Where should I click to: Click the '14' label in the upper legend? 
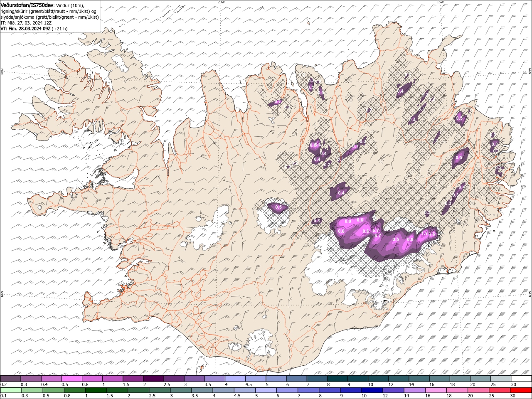coord(411,384)
